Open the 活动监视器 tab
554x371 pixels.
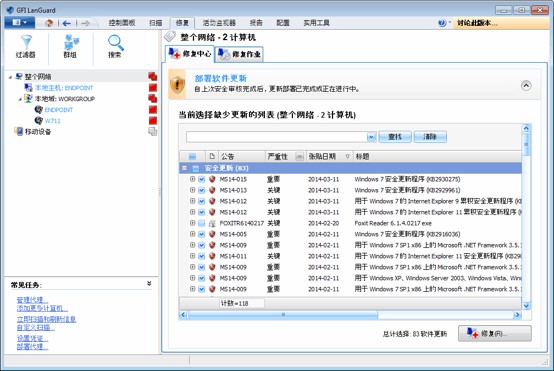point(219,23)
